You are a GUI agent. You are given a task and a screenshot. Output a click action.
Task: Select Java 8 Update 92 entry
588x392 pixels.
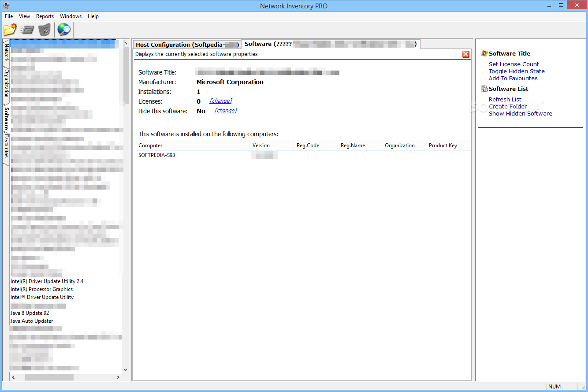coord(30,313)
